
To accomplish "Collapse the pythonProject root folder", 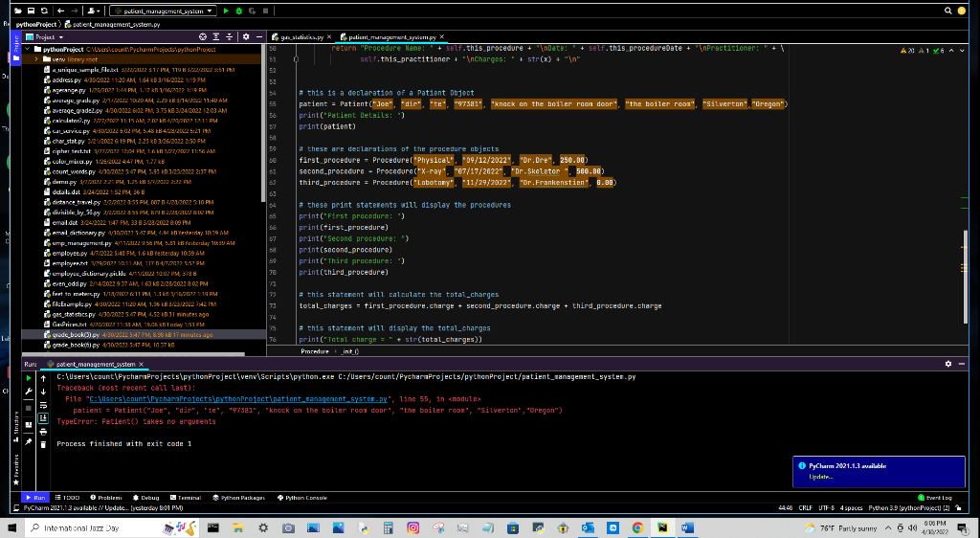I will tap(27, 48).
